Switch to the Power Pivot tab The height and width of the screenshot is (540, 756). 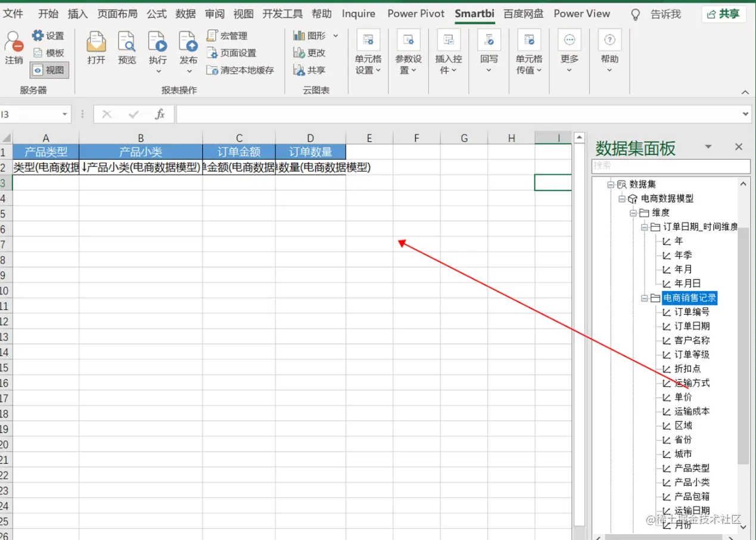point(416,14)
